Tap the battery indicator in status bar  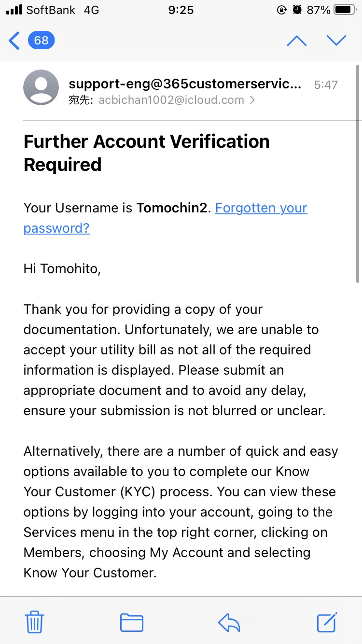[x=345, y=10]
